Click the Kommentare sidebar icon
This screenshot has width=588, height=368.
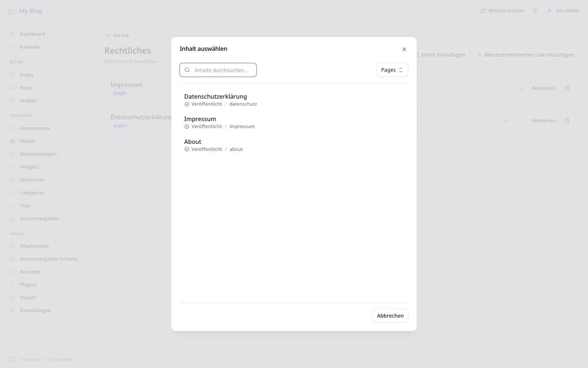click(x=12, y=128)
